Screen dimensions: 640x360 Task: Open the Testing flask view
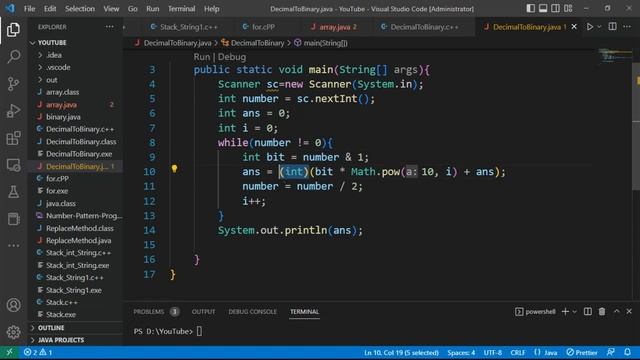(13, 192)
